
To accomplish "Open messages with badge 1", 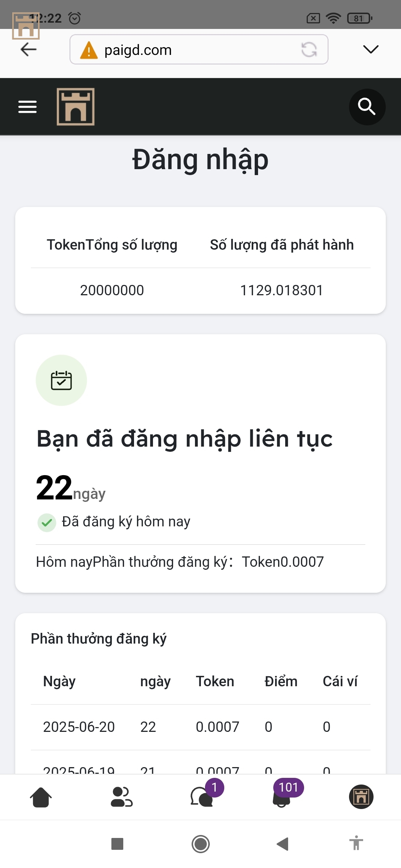I will point(202,796).
